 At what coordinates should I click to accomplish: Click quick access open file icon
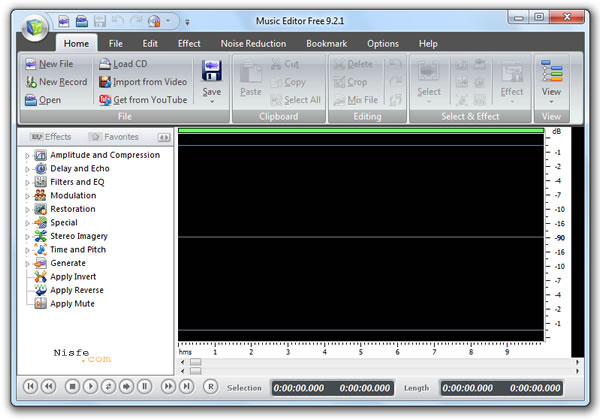(x=82, y=21)
